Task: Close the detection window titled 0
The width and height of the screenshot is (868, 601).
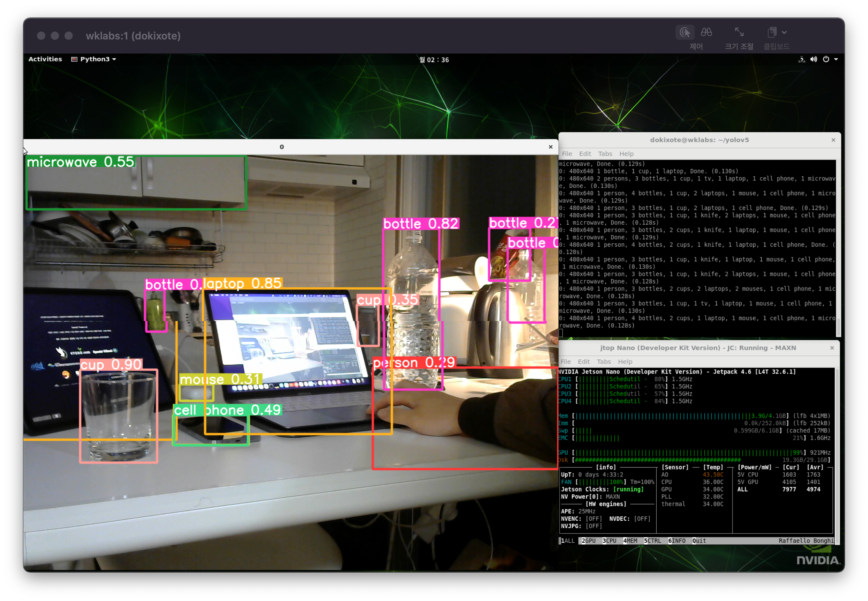Action: coord(551,147)
